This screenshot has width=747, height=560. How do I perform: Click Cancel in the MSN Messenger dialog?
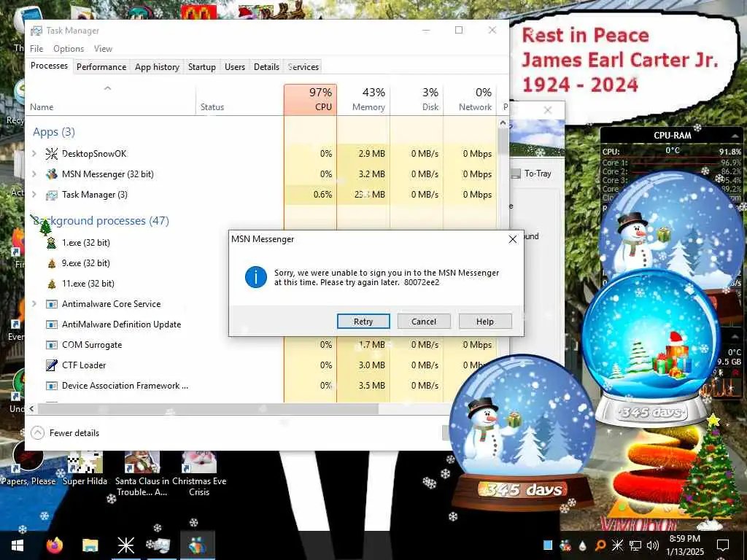(424, 322)
